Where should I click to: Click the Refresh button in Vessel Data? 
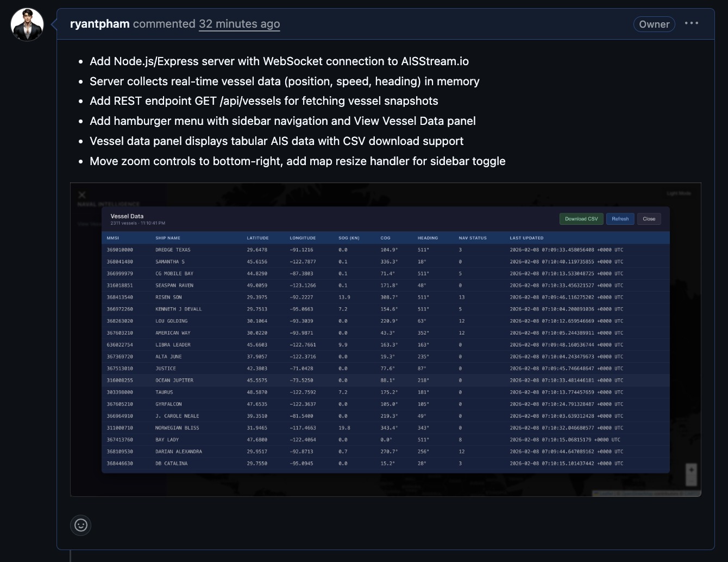click(620, 219)
